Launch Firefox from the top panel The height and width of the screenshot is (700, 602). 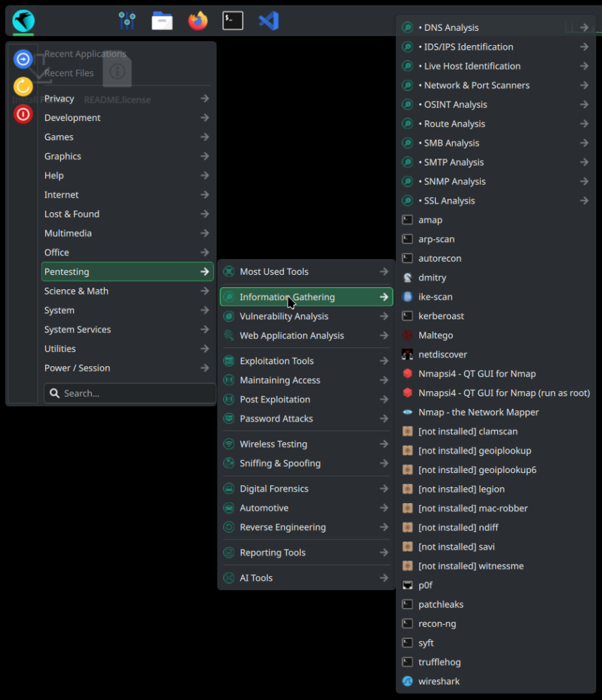click(198, 21)
